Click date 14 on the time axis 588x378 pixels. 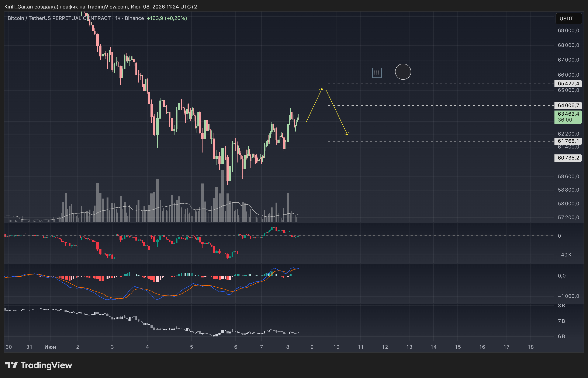433,347
